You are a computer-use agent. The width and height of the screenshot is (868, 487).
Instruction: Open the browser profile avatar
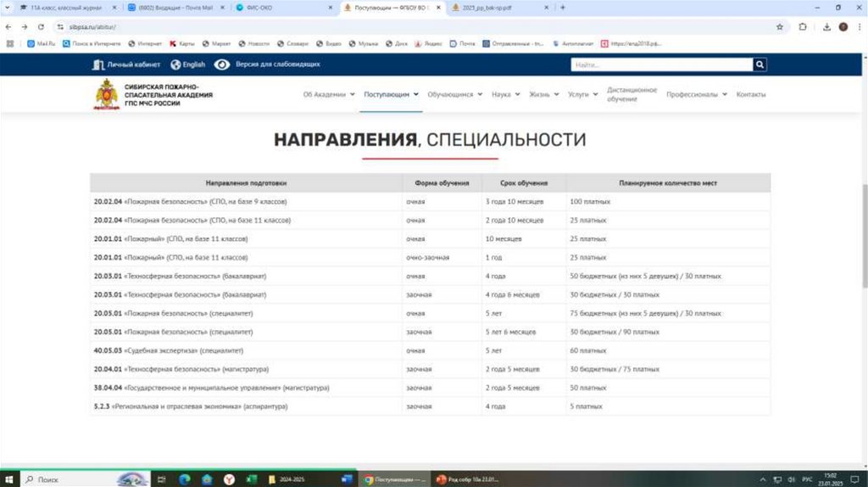[843, 26]
